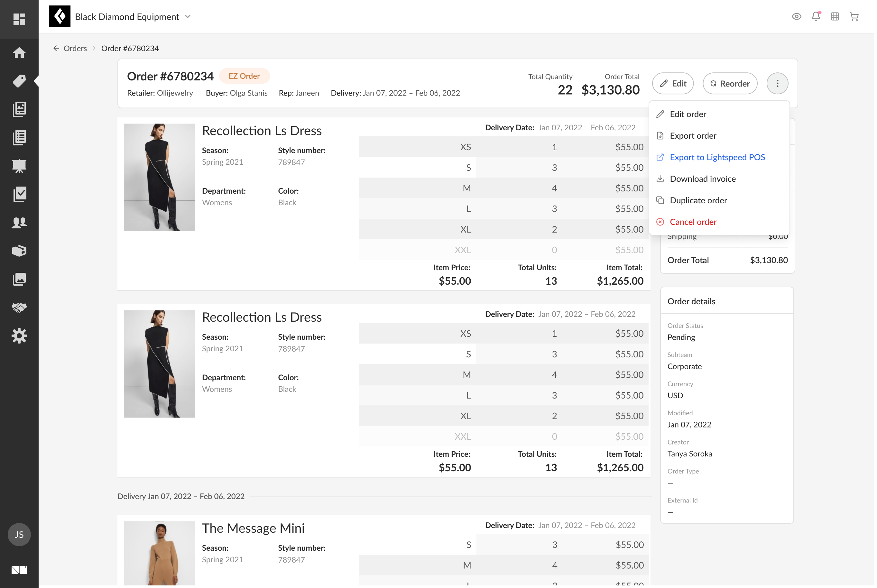
Task: Open The Message Mini product thumbnail
Action: 160,554
